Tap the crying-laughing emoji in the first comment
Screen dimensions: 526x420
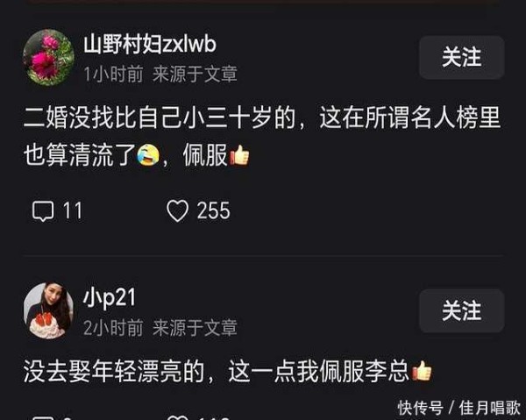(x=148, y=155)
